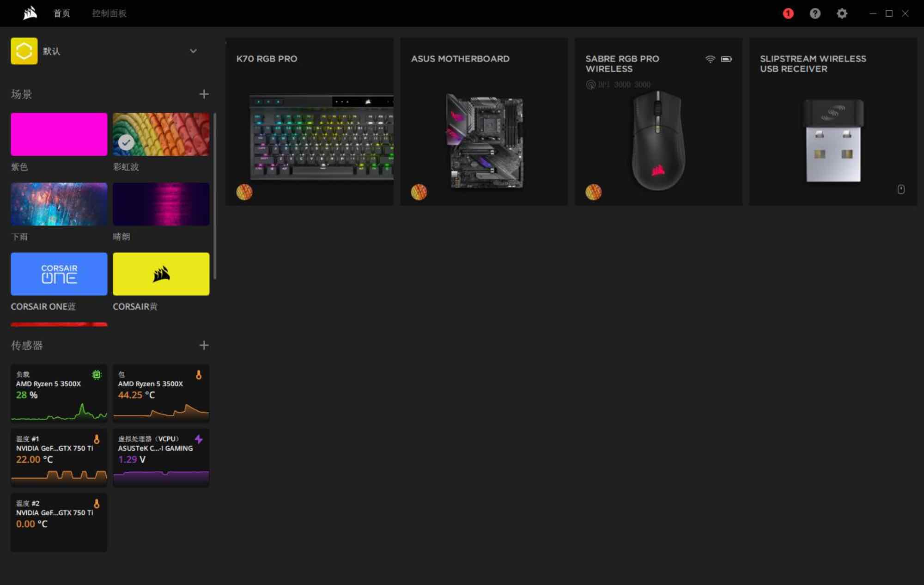Image resolution: width=924 pixels, height=585 pixels.
Task: Open the AMD Ryzen 5 3500X load sensor
Action: pyautogui.click(x=59, y=393)
